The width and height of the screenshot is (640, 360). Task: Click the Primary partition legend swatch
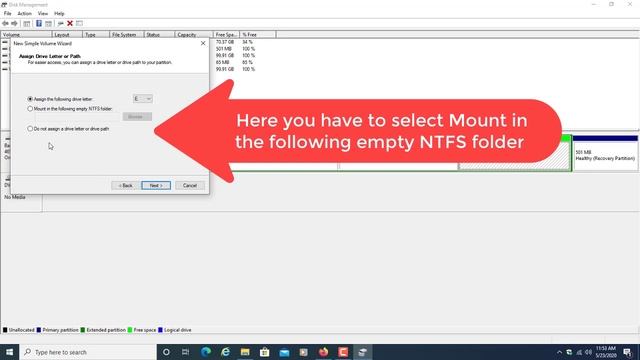tap(39, 330)
